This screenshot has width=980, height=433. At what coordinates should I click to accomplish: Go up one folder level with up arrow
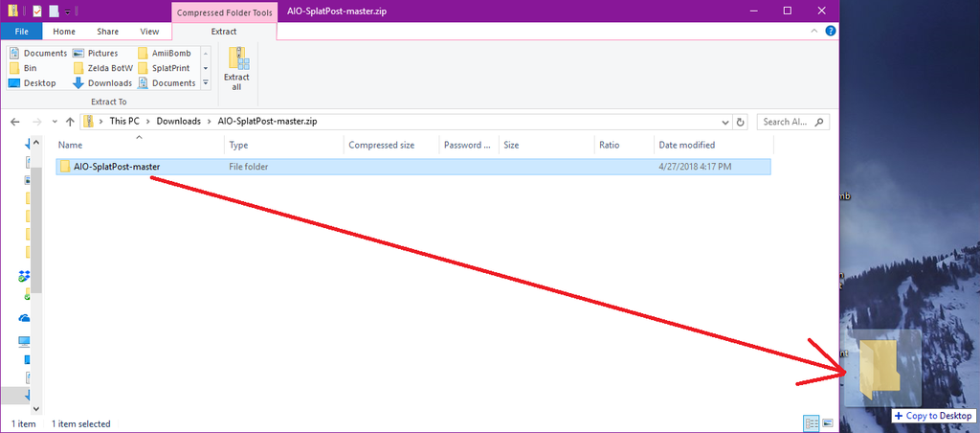coord(70,122)
